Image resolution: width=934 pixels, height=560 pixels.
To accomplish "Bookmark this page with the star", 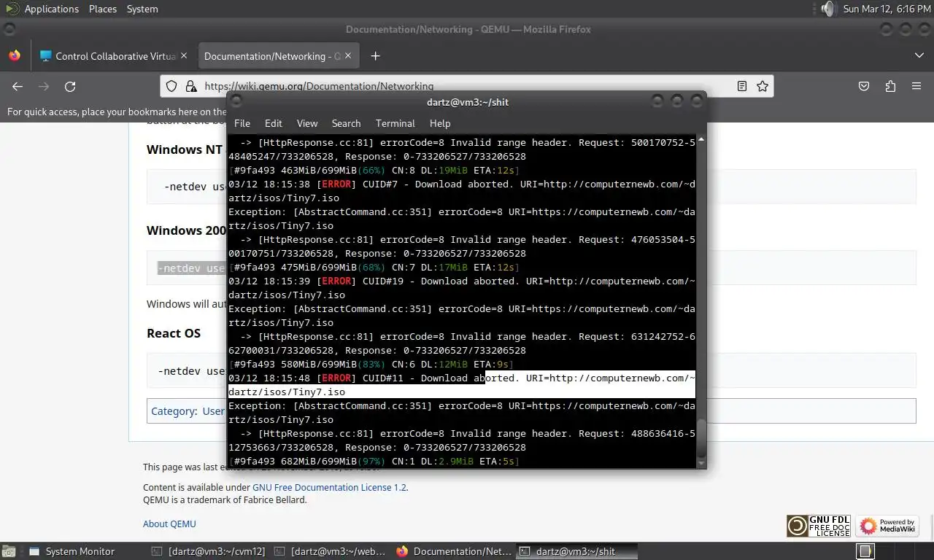I will tap(763, 86).
